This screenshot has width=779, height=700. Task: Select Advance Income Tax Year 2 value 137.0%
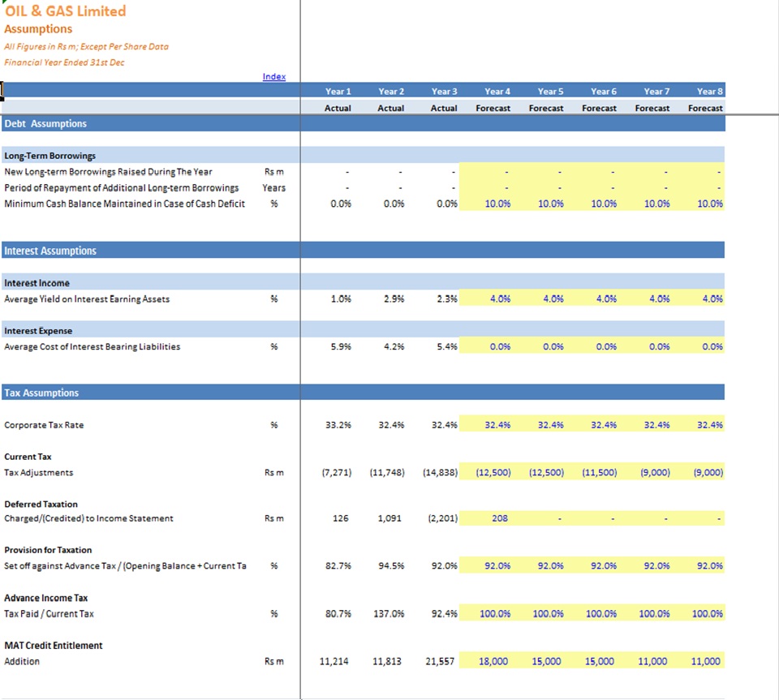click(389, 614)
